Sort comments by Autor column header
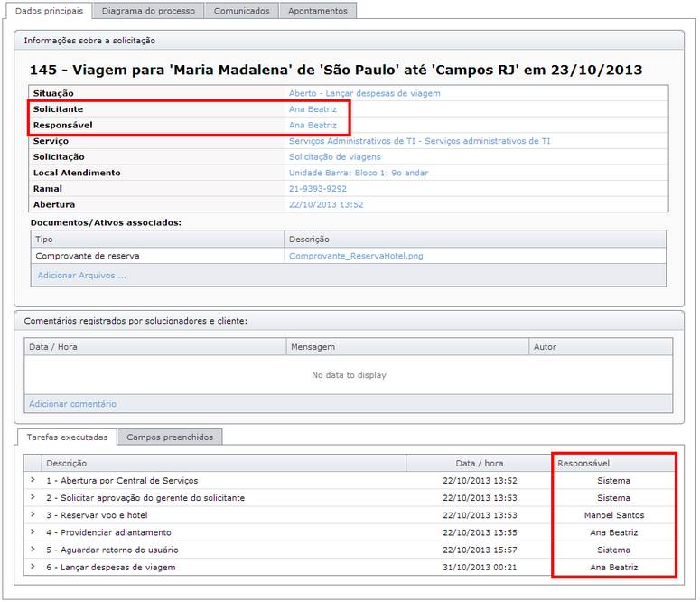Viewport: 700px width, 602px height. pos(545,347)
